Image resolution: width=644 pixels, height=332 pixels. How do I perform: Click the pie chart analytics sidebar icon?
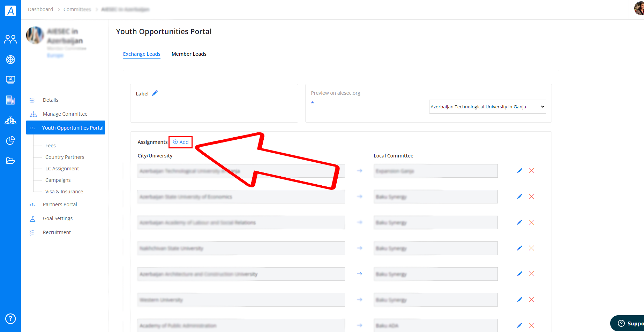click(10, 140)
